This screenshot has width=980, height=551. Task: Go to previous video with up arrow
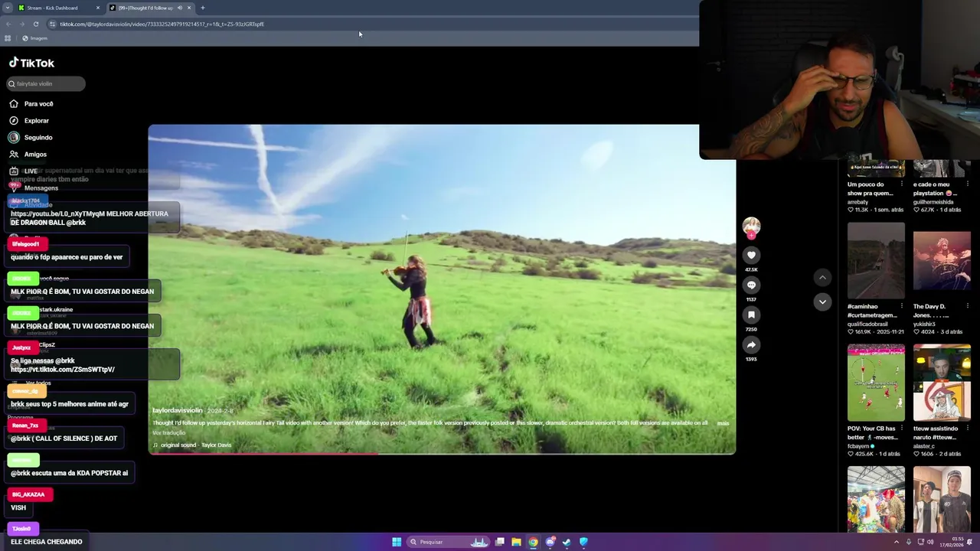822,277
